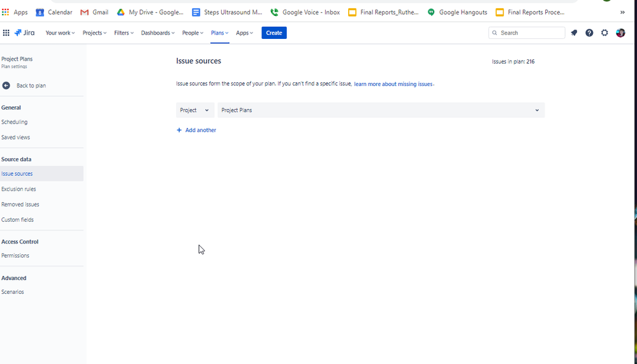The width and height of the screenshot is (637, 364).
Task: Open the Plans menu
Action: pyautogui.click(x=219, y=33)
